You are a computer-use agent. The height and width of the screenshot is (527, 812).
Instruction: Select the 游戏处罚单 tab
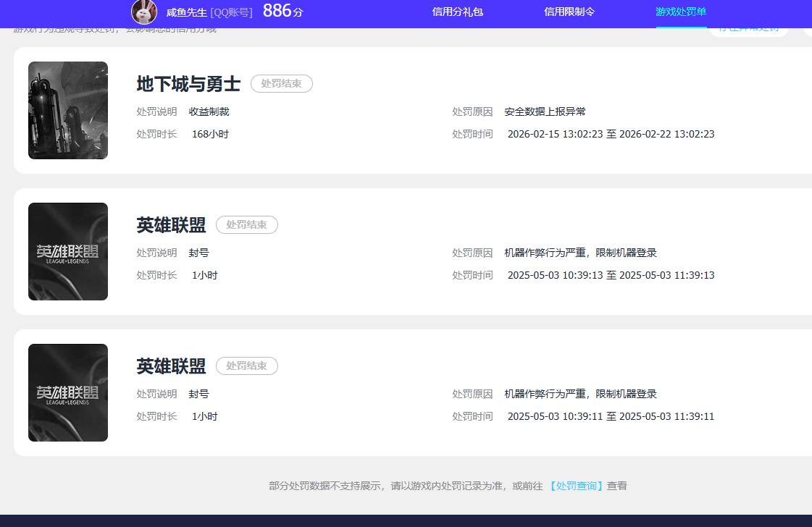coord(680,12)
